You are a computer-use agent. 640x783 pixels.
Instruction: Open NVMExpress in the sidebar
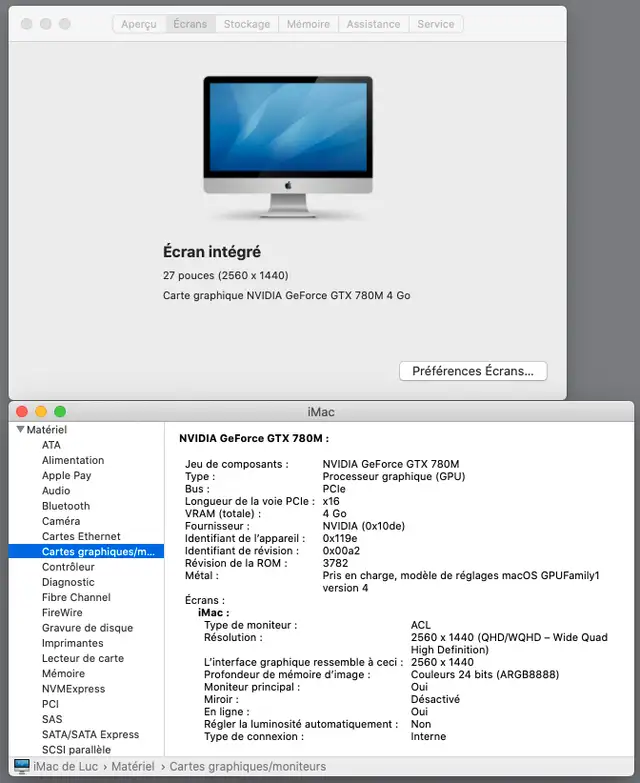(73, 689)
